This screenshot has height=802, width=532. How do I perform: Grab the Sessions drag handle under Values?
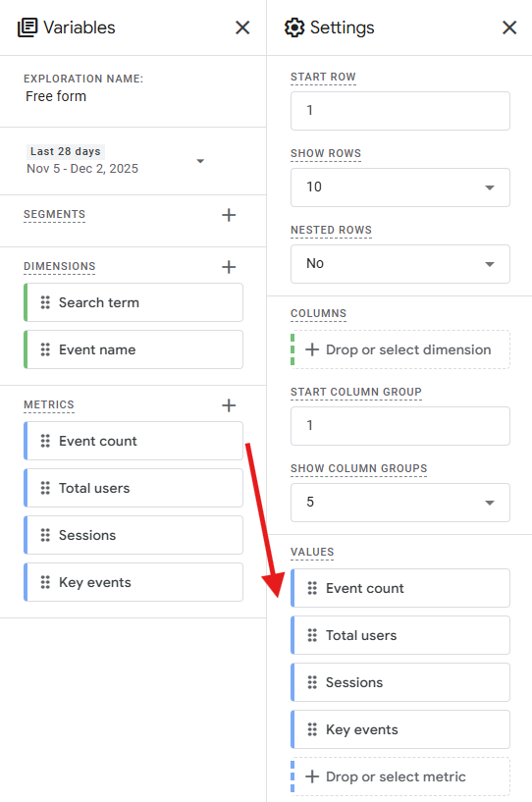[x=312, y=682]
